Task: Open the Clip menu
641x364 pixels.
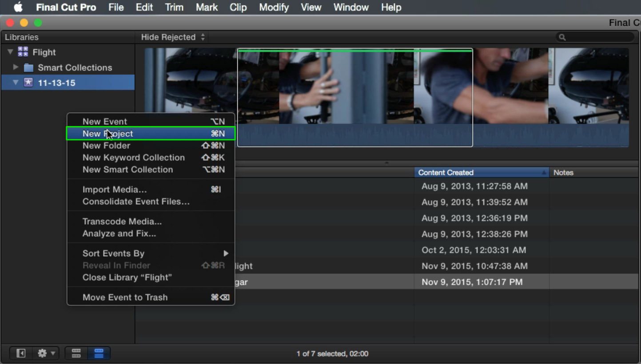Action: (x=238, y=7)
